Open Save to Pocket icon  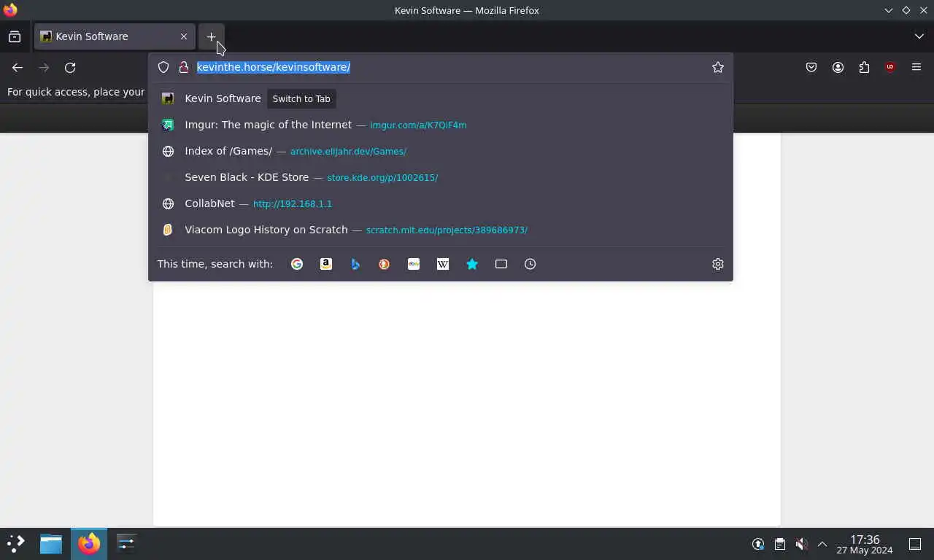coord(811,67)
